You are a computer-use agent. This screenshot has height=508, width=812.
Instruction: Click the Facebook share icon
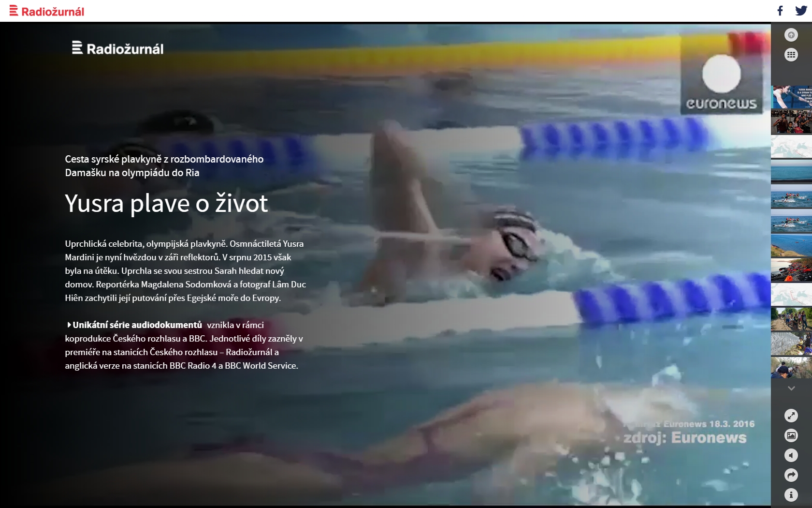click(x=780, y=11)
